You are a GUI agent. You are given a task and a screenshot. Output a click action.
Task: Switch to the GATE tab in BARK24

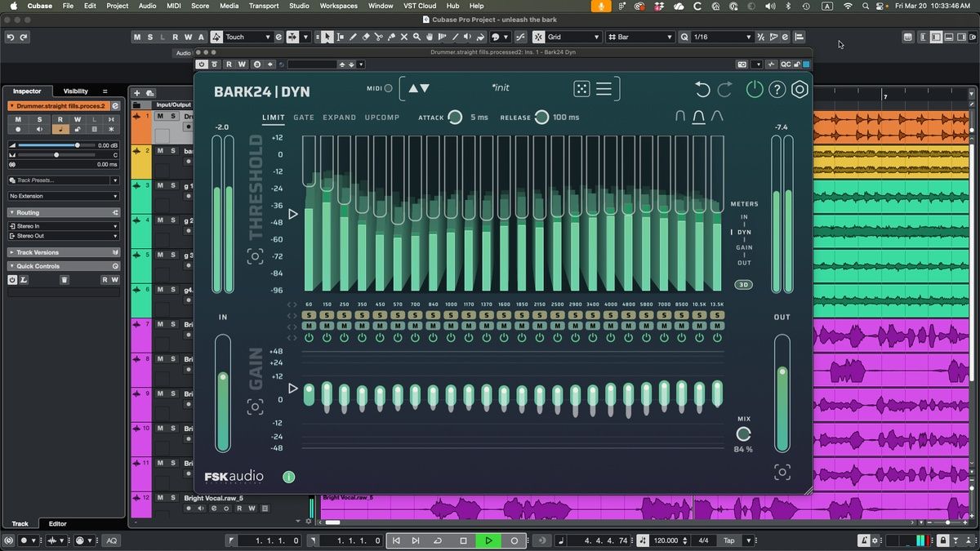303,117
